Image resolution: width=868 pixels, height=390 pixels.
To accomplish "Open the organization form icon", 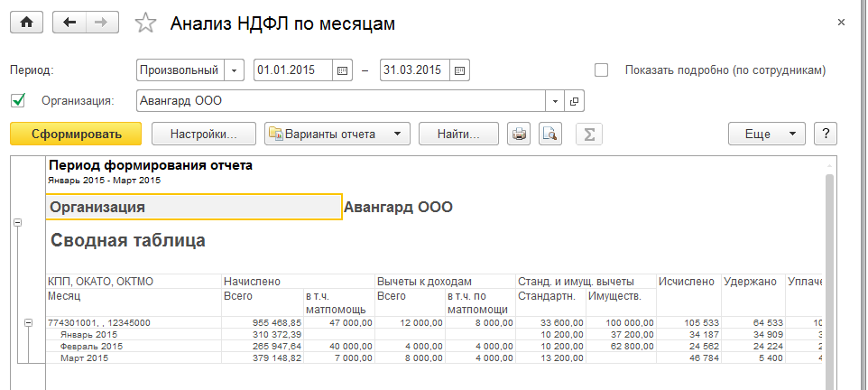I will coord(574,101).
